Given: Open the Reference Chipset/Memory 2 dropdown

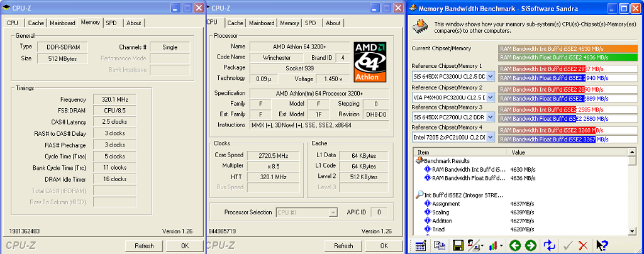Looking at the screenshot, I should point(491,97).
